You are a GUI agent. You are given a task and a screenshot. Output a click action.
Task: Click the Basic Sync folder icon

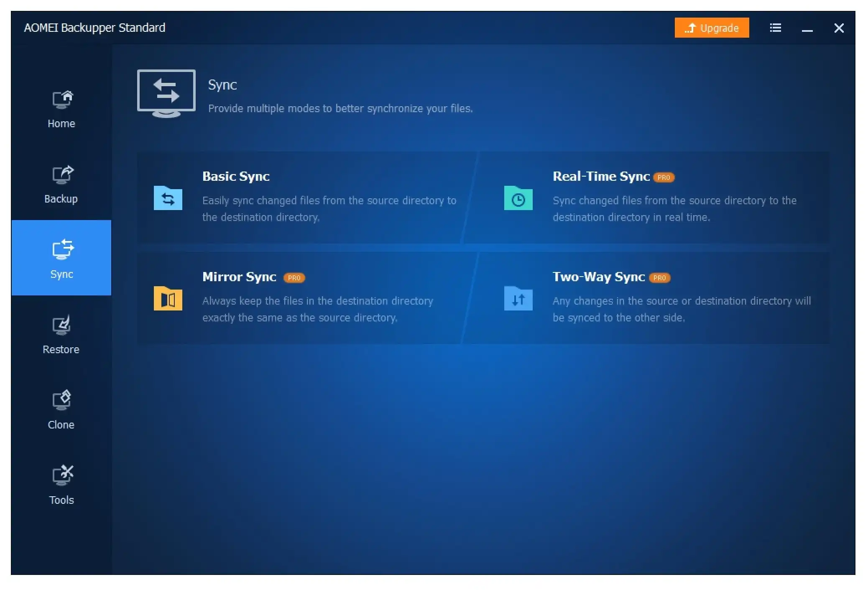point(168,198)
